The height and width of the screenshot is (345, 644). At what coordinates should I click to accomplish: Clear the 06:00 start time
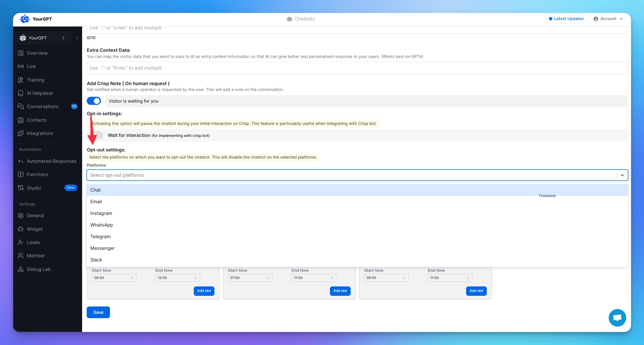tap(404, 278)
